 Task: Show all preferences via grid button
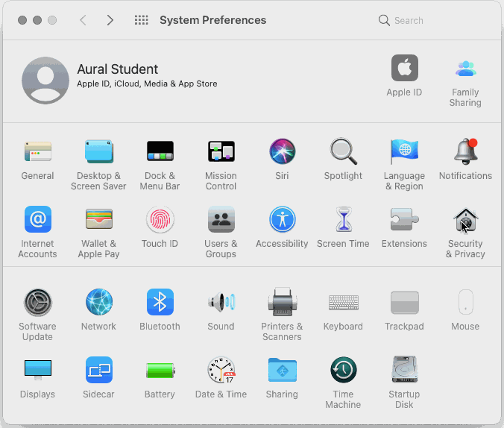click(x=141, y=20)
